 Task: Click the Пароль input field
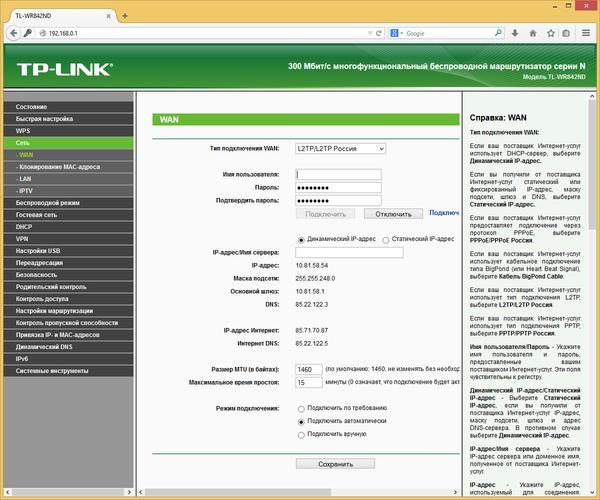[338, 187]
